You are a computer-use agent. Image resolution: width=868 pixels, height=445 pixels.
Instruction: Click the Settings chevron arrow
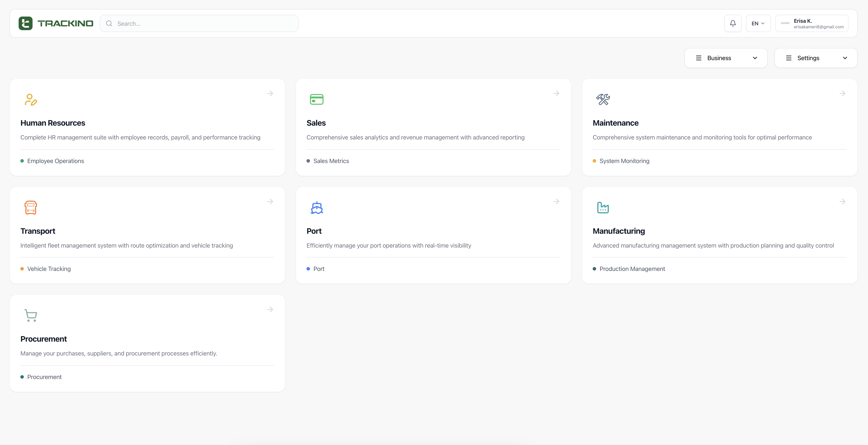click(x=845, y=58)
